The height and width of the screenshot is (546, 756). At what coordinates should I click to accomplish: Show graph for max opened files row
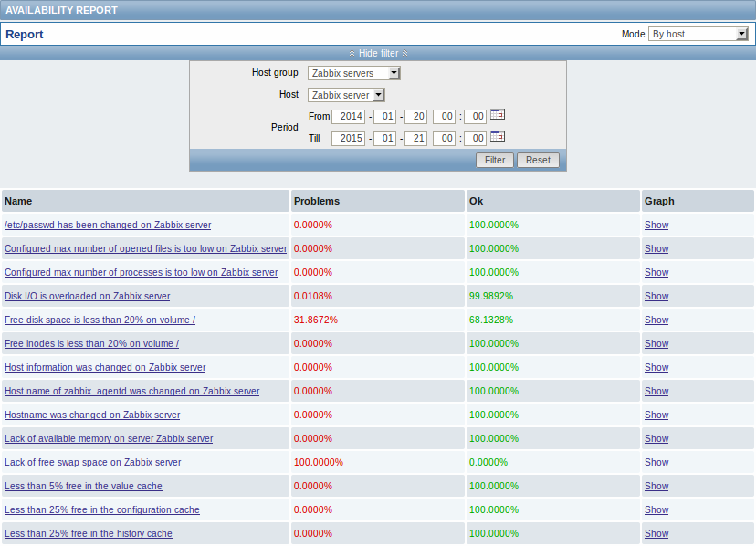656,248
